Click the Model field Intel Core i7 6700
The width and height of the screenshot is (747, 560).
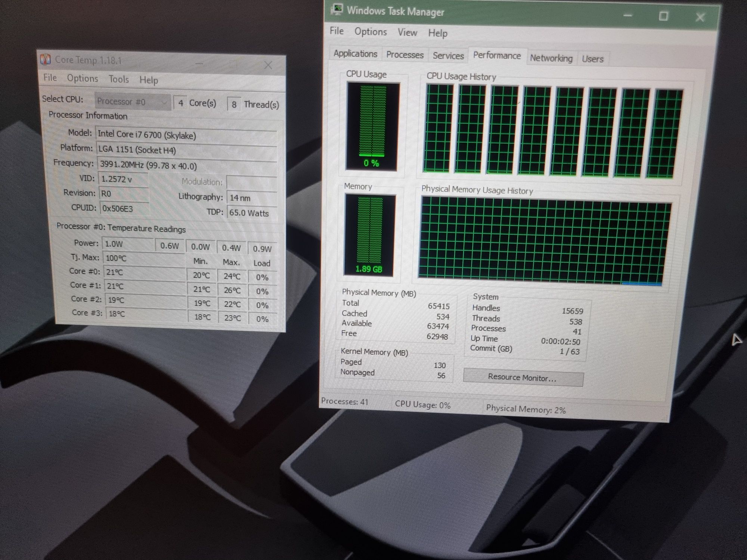(186, 135)
